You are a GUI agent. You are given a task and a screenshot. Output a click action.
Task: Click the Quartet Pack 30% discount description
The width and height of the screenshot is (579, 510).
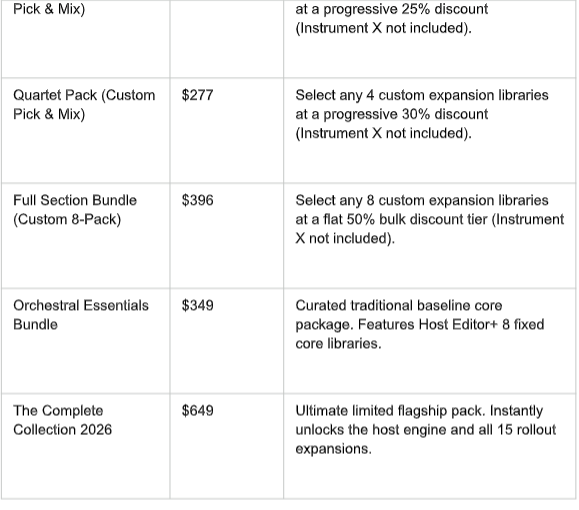coord(429,130)
